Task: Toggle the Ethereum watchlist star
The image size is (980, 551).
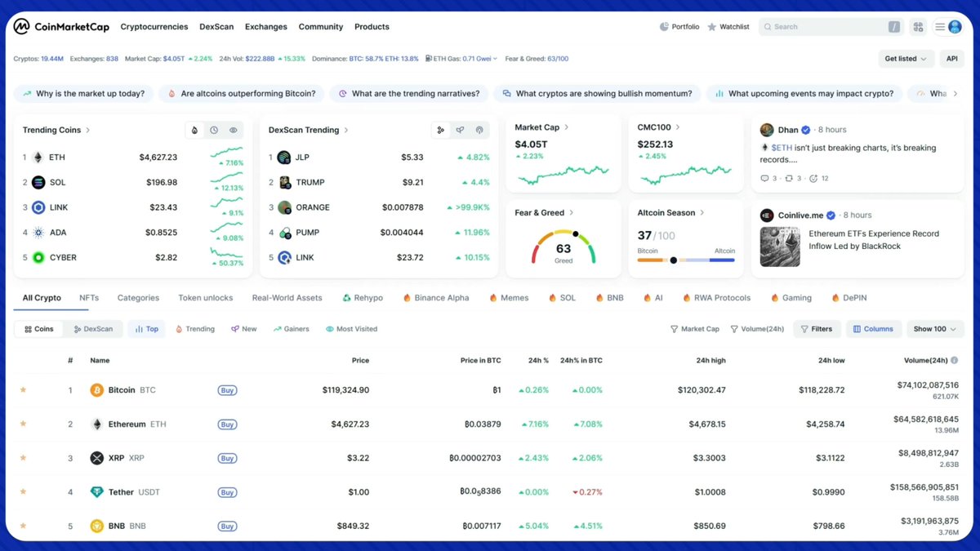Action: click(23, 424)
